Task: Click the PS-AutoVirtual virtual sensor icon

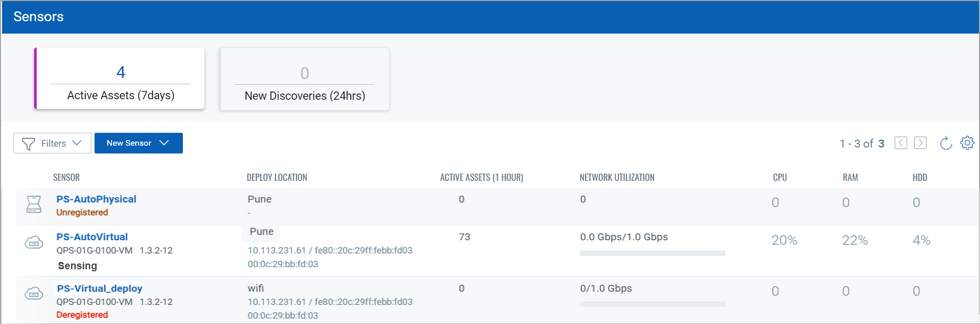Action: click(x=34, y=242)
